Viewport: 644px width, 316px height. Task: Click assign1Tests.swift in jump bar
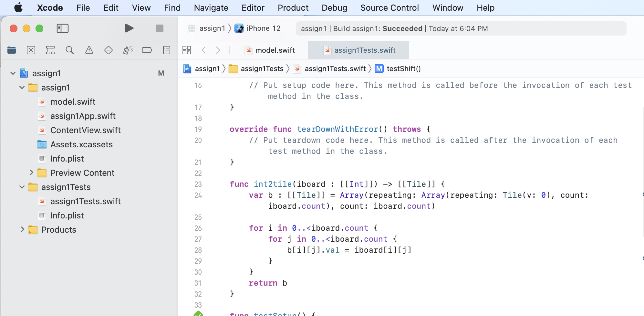[330, 68]
